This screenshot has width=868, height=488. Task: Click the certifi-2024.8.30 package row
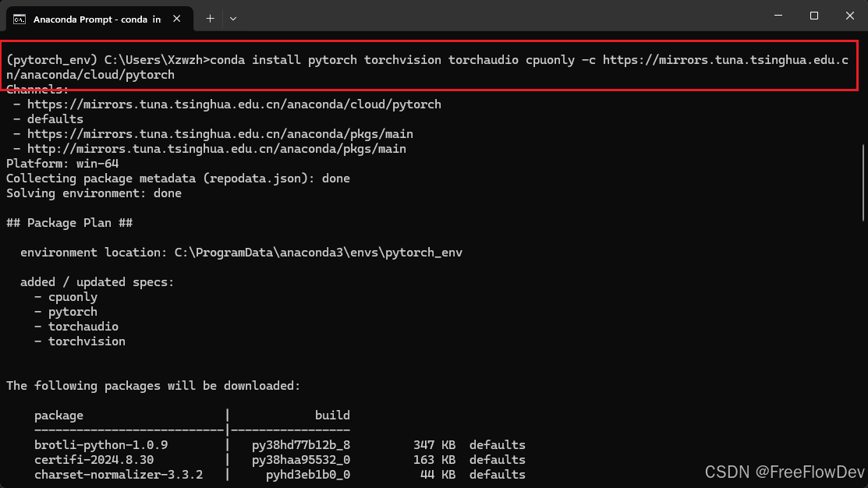pos(279,460)
